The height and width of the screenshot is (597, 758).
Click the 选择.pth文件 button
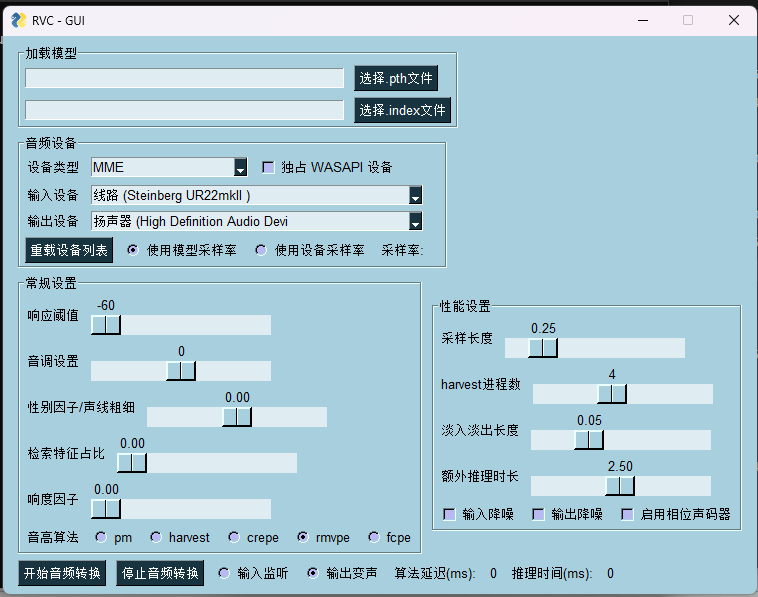(396, 79)
